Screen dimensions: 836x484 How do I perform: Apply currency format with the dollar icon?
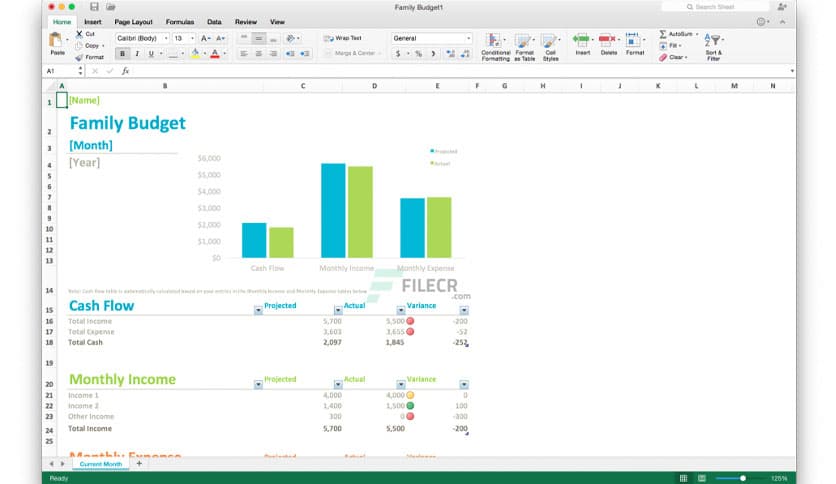pyautogui.click(x=398, y=53)
